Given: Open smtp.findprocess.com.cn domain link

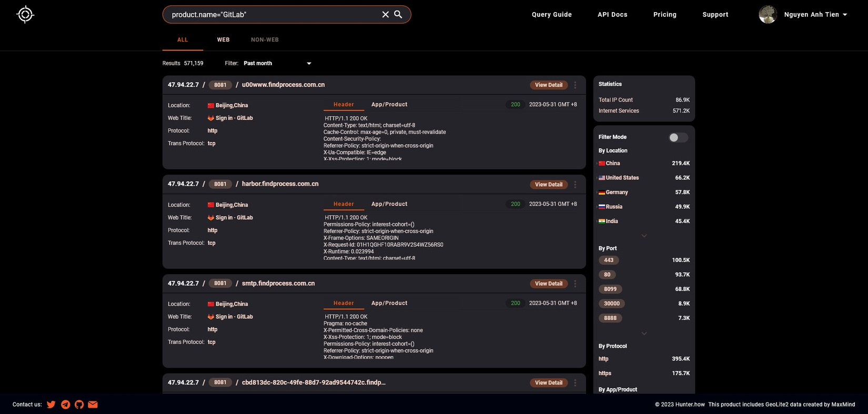Looking at the screenshot, I should coord(278,284).
